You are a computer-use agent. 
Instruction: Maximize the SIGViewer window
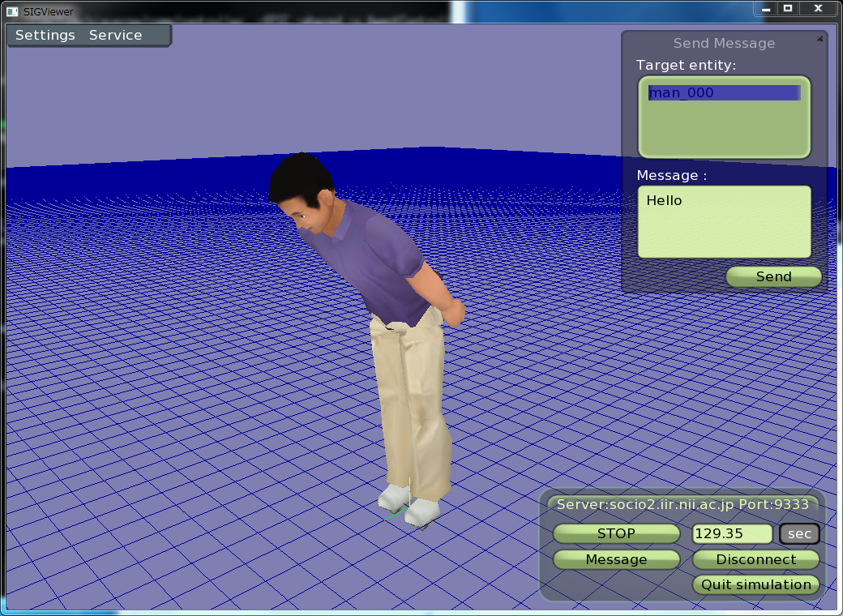[x=787, y=8]
